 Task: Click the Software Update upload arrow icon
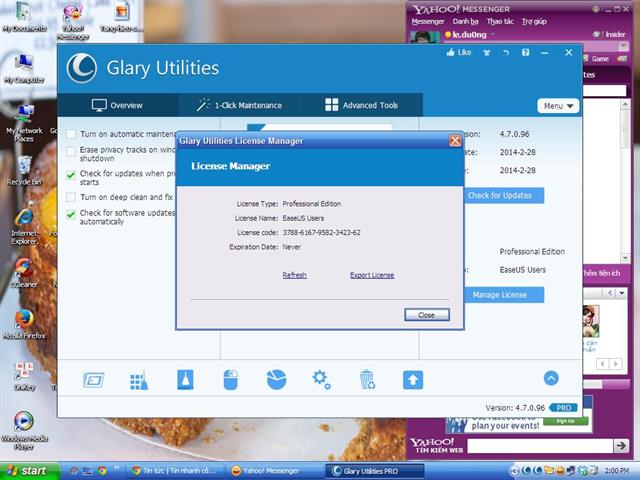[413, 380]
